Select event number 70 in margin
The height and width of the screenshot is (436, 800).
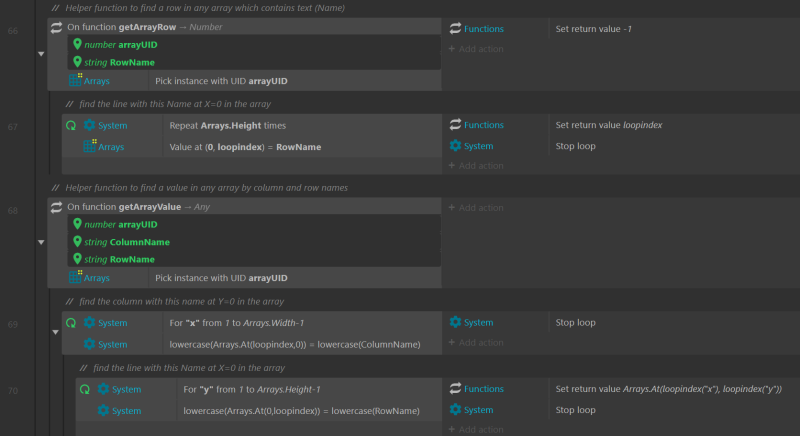pos(13,391)
